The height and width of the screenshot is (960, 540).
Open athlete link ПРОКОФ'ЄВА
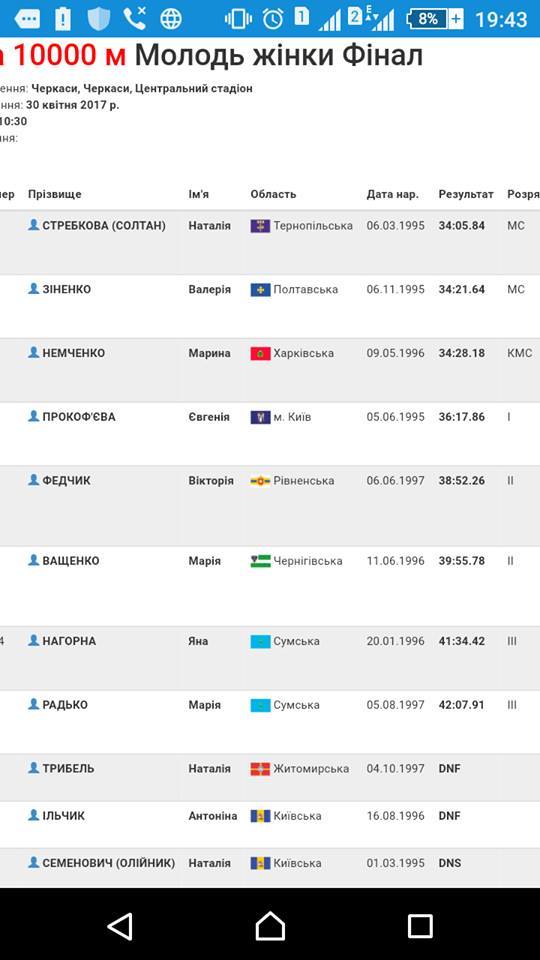[x=78, y=417]
